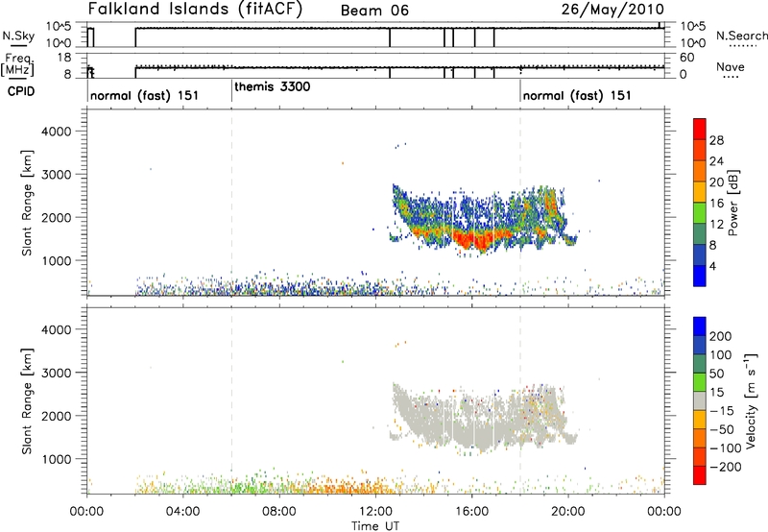Click the '200' velocity scale value
768x532 pixels.
(x=721, y=336)
